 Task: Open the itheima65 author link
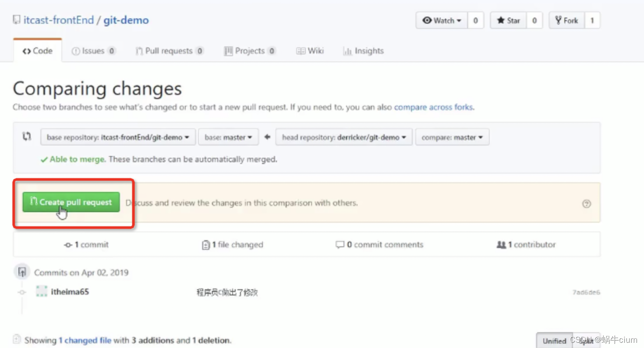pyautogui.click(x=70, y=291)
